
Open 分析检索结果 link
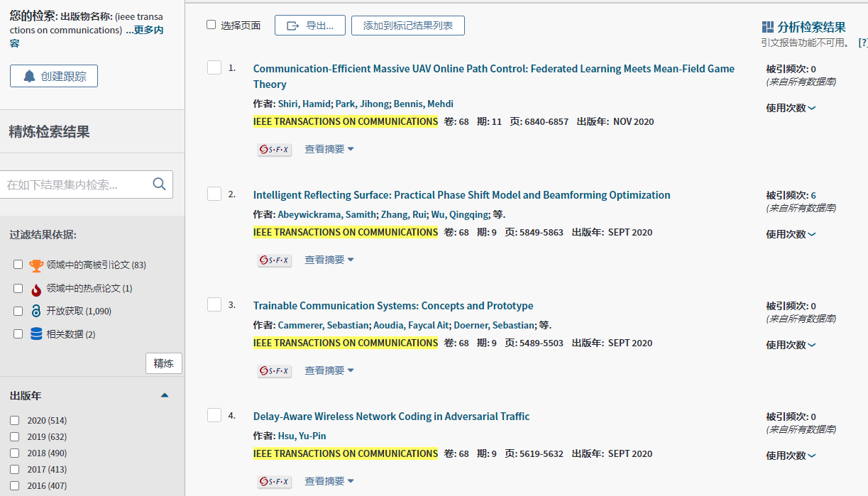811,27
